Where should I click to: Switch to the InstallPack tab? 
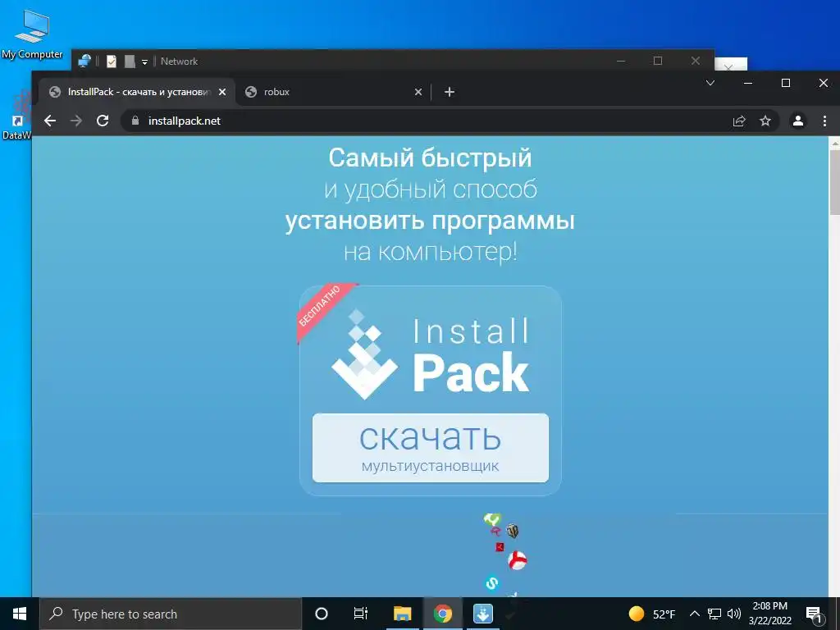(x=137, y=92)
